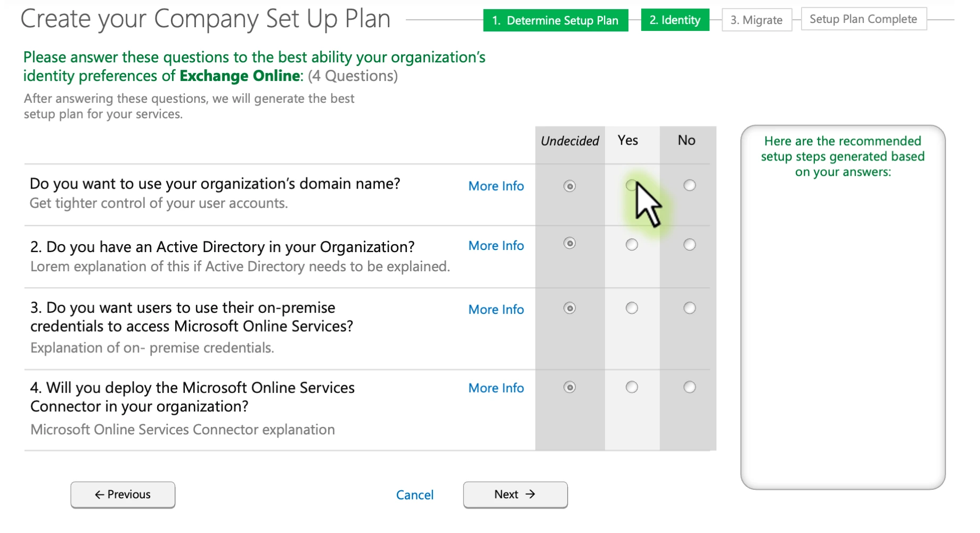This screenshot has height=533, width=980.
Task: Answer Yes to deploying Services Connector
Action: [x=632, y=387]
